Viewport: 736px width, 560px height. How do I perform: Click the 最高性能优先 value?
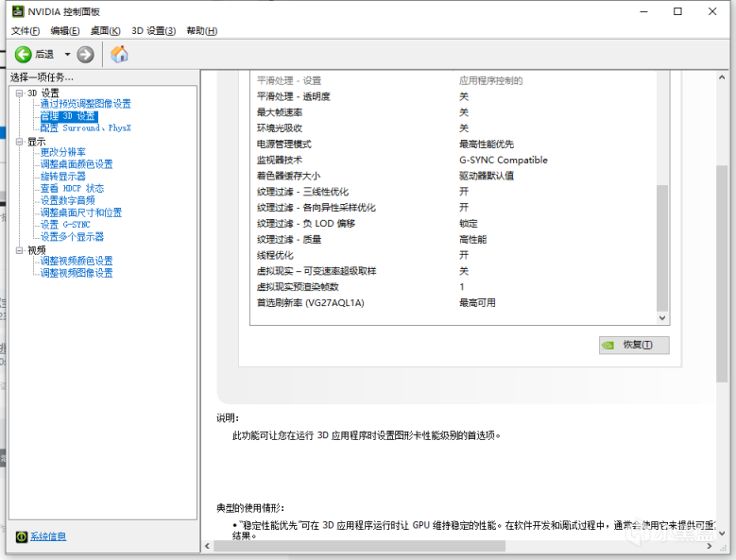point(487,144)
